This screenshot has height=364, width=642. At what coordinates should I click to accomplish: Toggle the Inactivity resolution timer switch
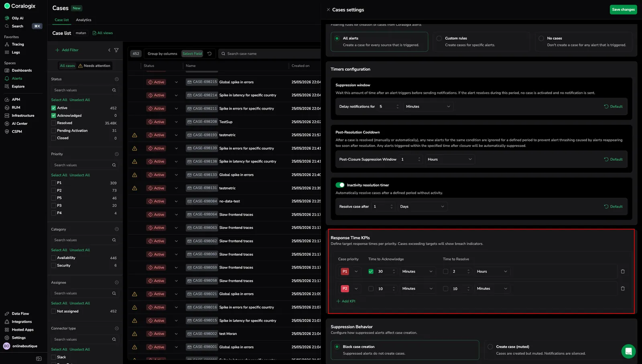[340, 185]
